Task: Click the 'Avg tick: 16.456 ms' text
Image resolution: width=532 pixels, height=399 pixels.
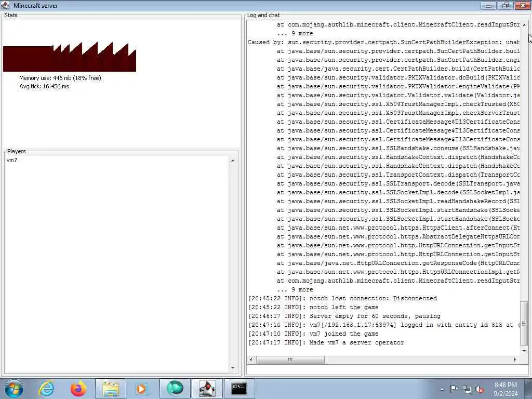Action: pyautogui.click(x=44, y=87)
